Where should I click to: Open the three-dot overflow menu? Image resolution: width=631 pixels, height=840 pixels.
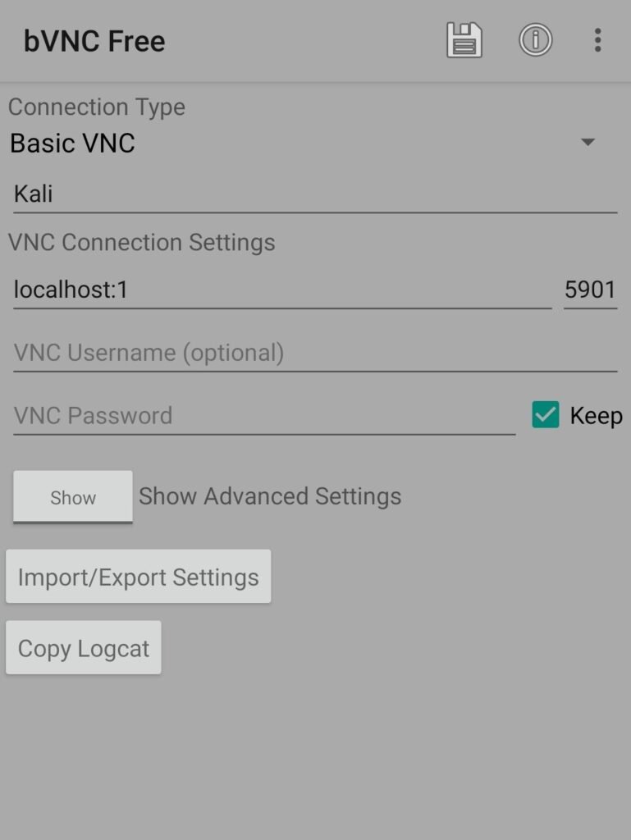pyautogui.click(x=598, y=40)
